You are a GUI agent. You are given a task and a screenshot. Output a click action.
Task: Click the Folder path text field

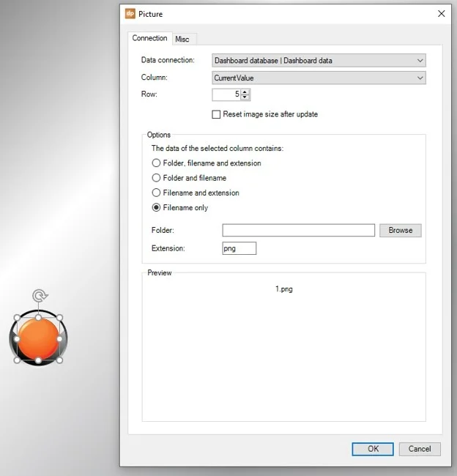pos(299,231)
